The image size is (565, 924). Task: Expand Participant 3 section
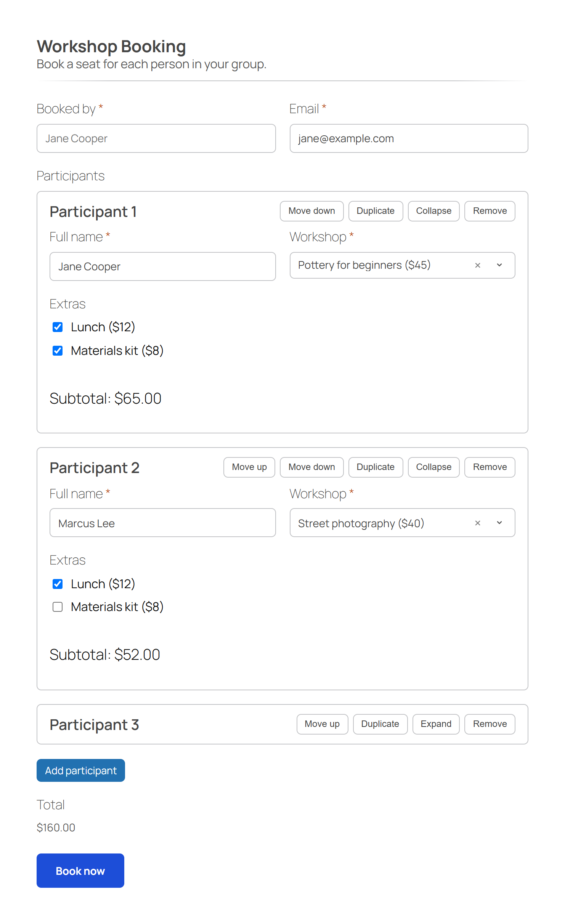click(436, 724)
